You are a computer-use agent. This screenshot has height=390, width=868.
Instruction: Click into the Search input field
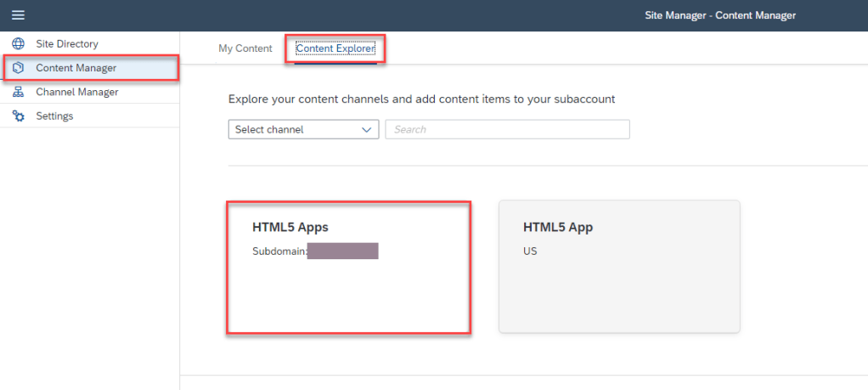click(507, 130)
